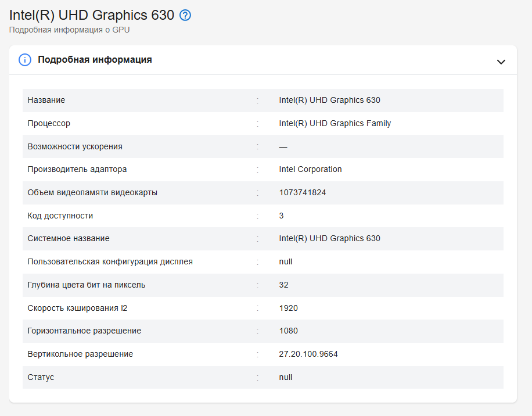Select the Горизонтальное разрешение label
Screen dimensions: 532x416
click(x=84, y=331)
